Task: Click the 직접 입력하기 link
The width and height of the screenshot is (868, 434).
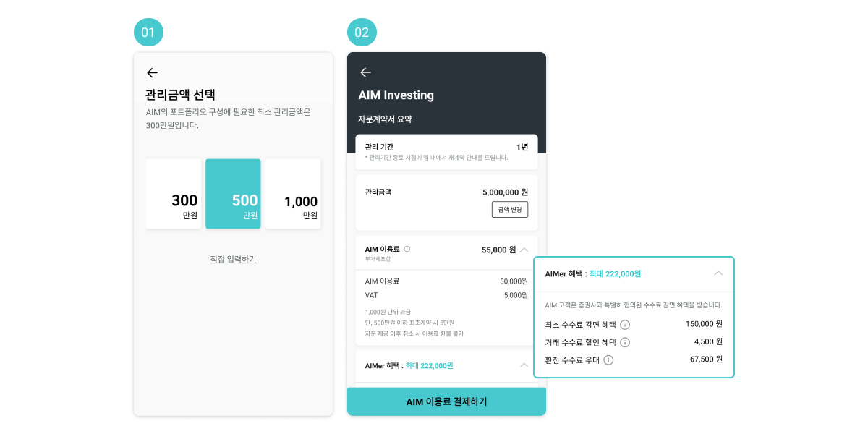Action: (x=233, y=259)
